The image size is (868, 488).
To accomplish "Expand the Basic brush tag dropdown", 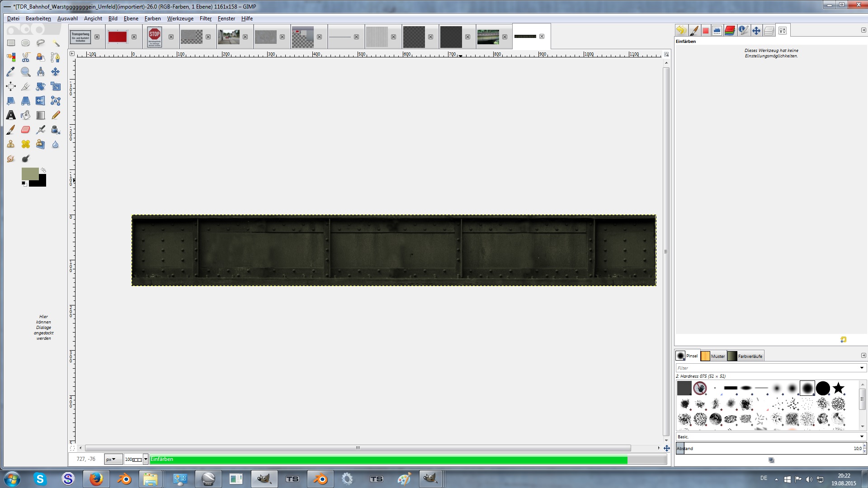I will pos(862,436).
